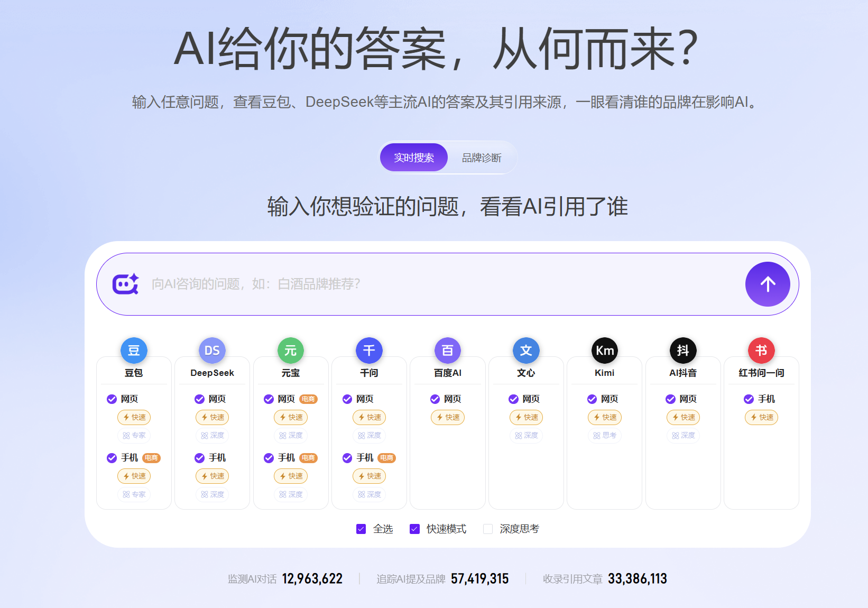Select 深度 mode under 元宝 网页
Image resolution: width=868 pixels, height=608 pixels.
tap(291, 436)
